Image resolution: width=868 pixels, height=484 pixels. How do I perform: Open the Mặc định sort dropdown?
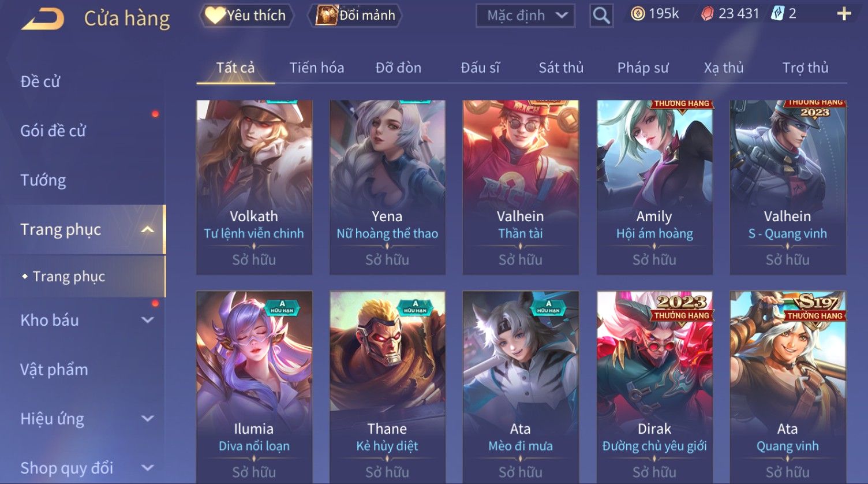(525, 16)
